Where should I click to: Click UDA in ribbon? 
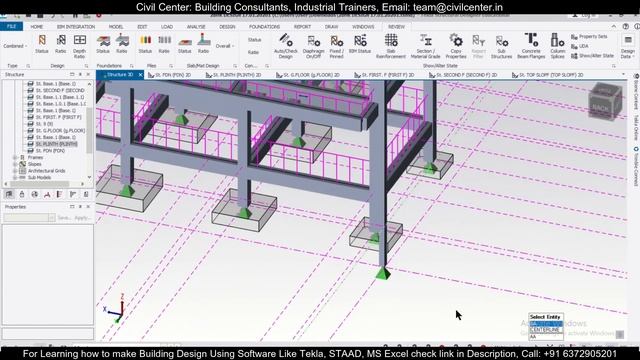pos(580,46)
